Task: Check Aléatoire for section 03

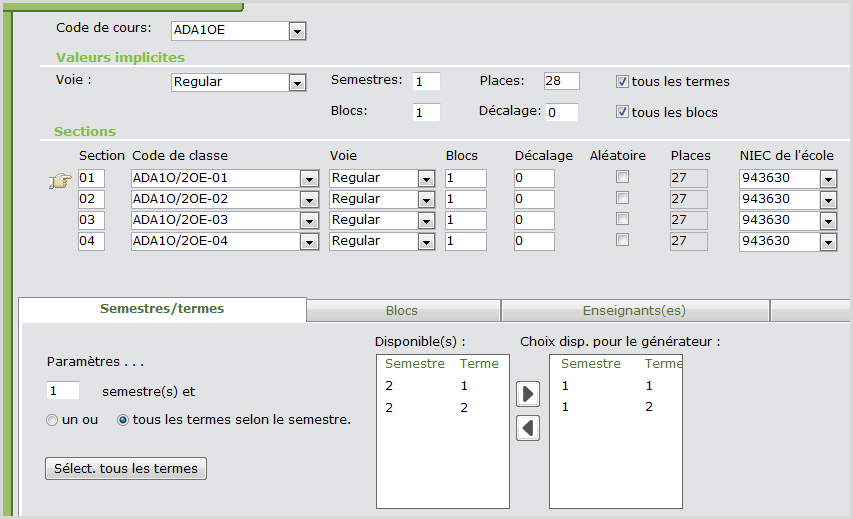Action: [622, 220]
